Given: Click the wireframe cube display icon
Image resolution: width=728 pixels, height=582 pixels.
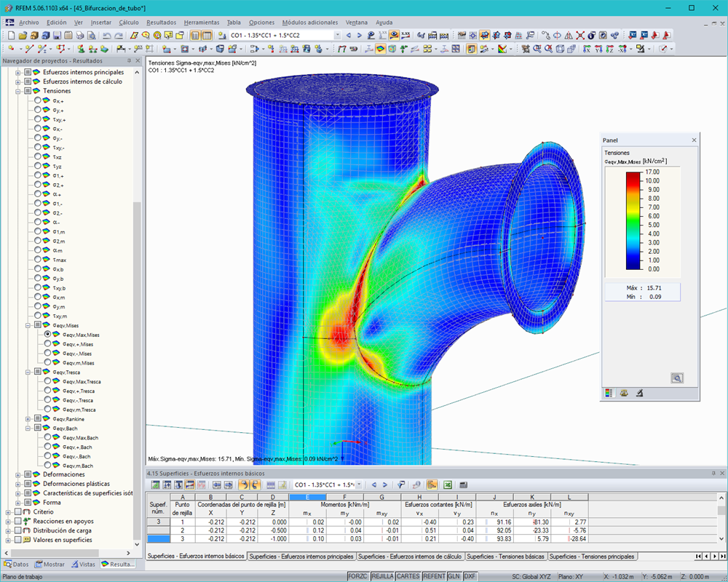Looking at the screenshot, I should point(560,49).
